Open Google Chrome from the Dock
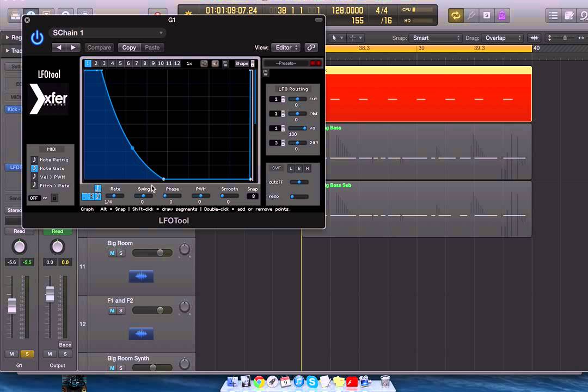588x392 pixels. pos(259,382)
